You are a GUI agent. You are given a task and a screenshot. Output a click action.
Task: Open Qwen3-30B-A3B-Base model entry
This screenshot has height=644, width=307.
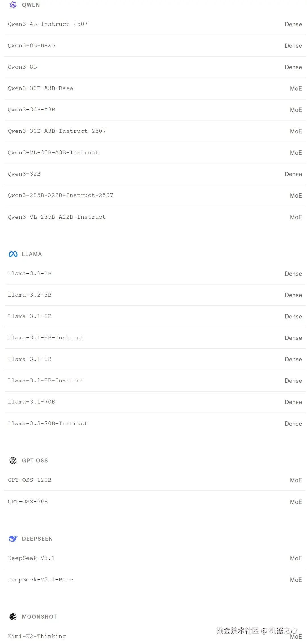point(40,88)
